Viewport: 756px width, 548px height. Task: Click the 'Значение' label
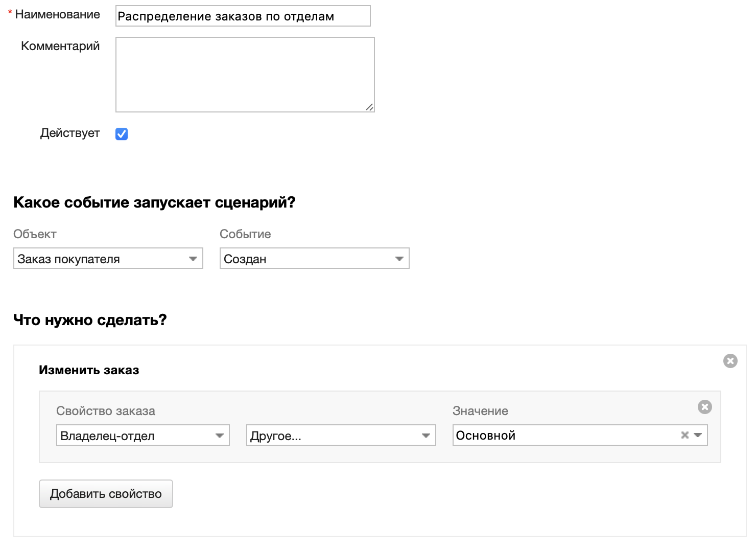(x=480, y=411)
